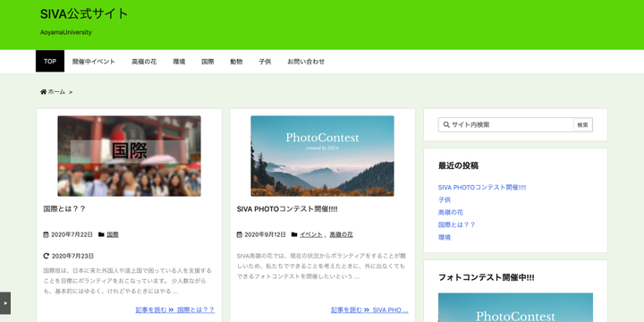
Task: Click folder icon beside イベント category
Action: (294, 234)
